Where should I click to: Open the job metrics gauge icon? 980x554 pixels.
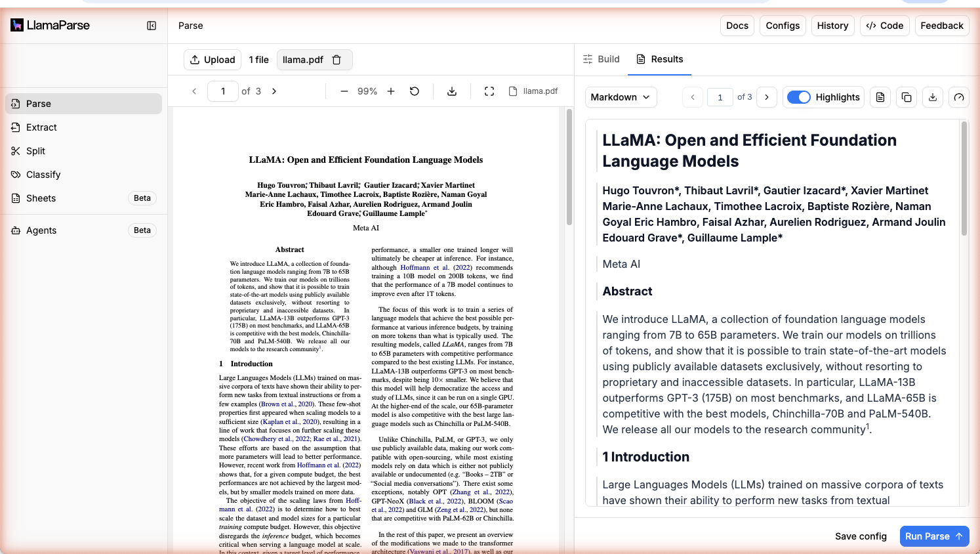[958, 96]
